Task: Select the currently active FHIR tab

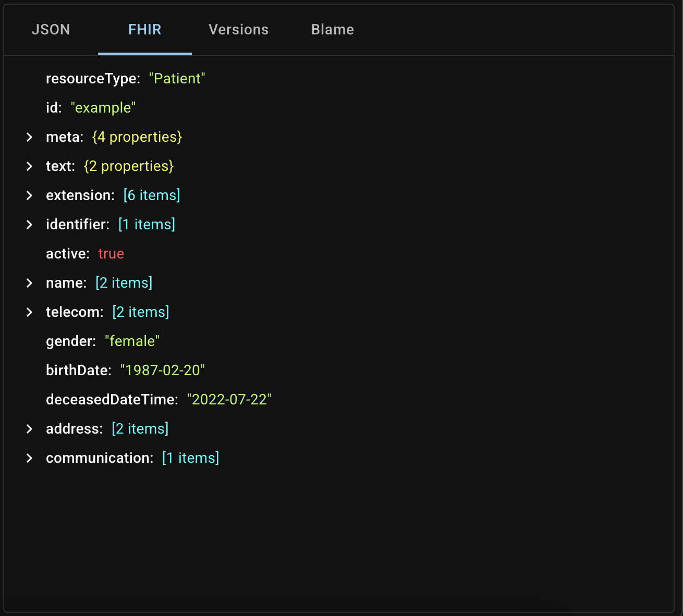Action: click(144, 30)
